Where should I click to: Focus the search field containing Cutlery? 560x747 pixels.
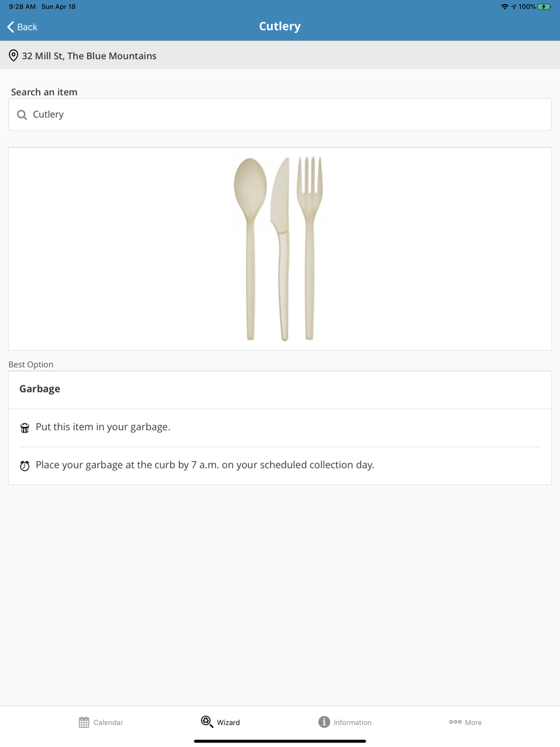[x=280, y=115]
